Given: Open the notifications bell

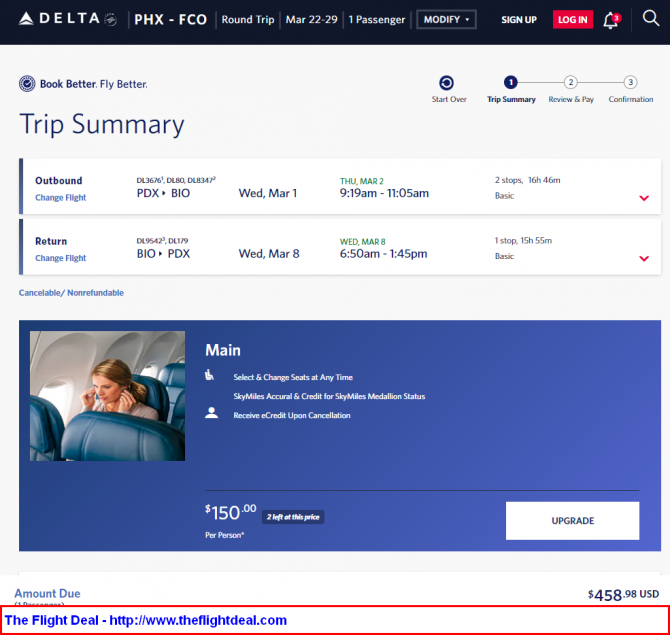Looking at the screenshot, I should [x=610, y=20].
